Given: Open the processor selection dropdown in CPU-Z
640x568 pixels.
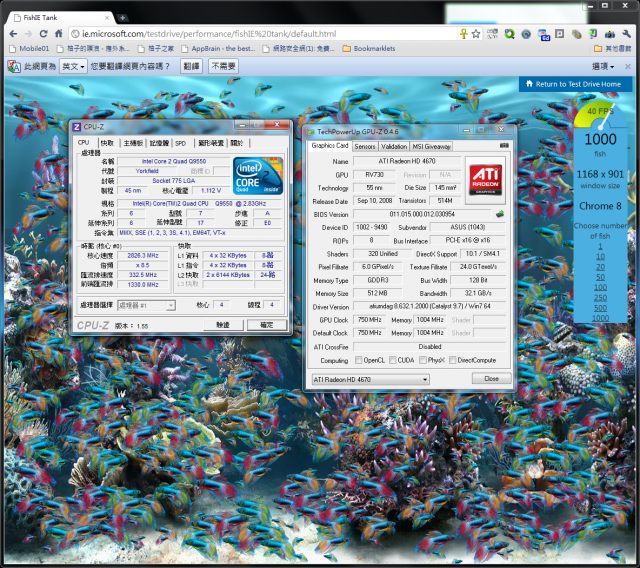Looking at the screenshot, I should click(147, 305).
